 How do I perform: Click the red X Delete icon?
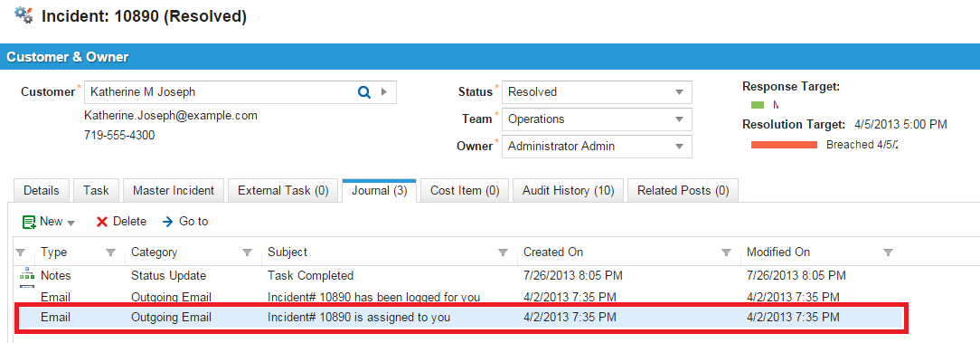click(102, 223)
